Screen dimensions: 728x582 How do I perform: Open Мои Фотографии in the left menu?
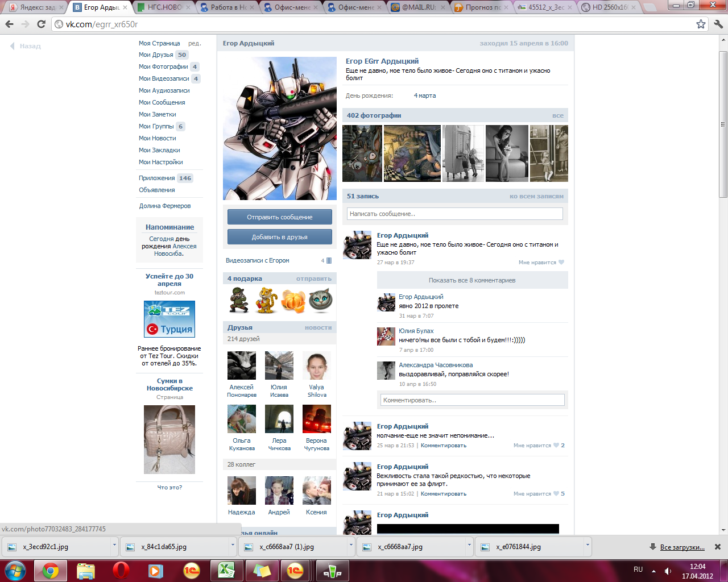(x=163, y=67)
